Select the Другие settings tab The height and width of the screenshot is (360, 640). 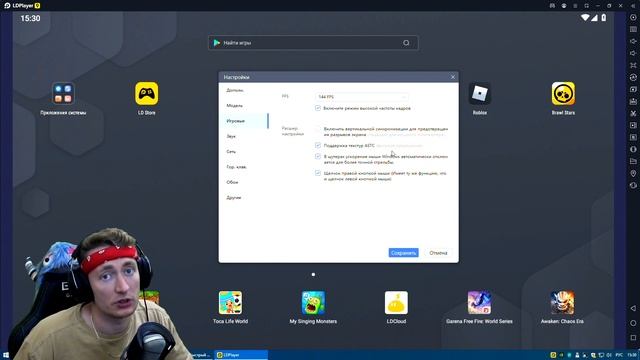[244, 198]
